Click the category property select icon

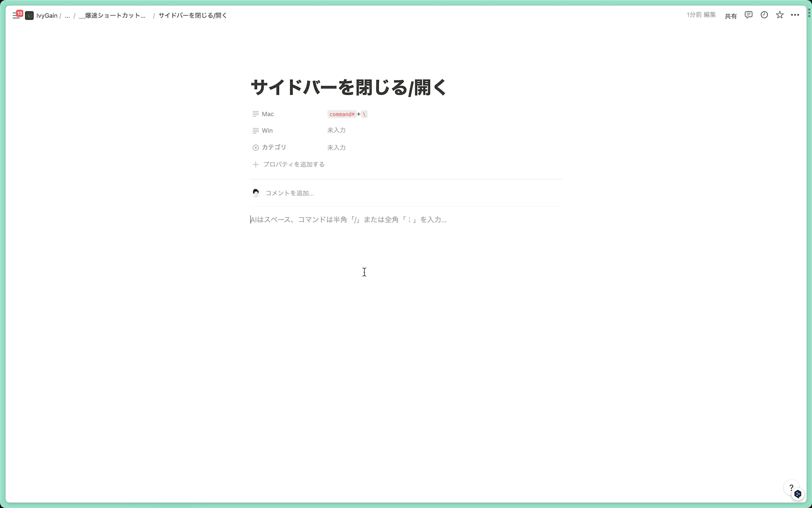[255, 148]
